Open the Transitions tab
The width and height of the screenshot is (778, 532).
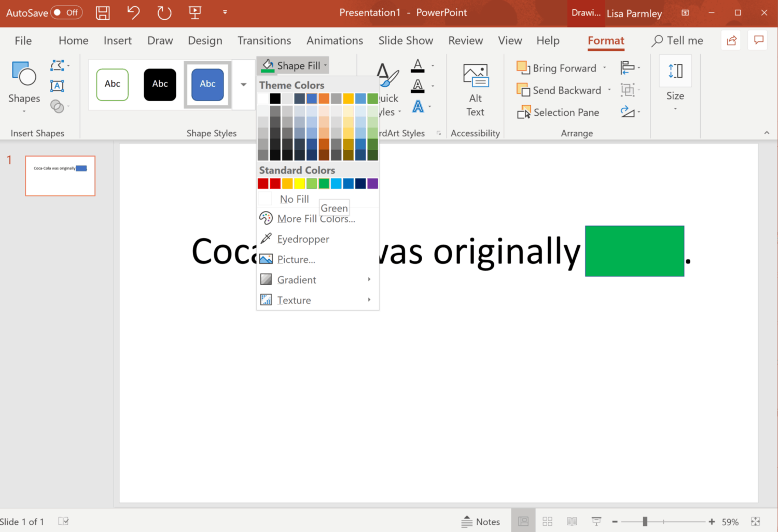[264, 40]
